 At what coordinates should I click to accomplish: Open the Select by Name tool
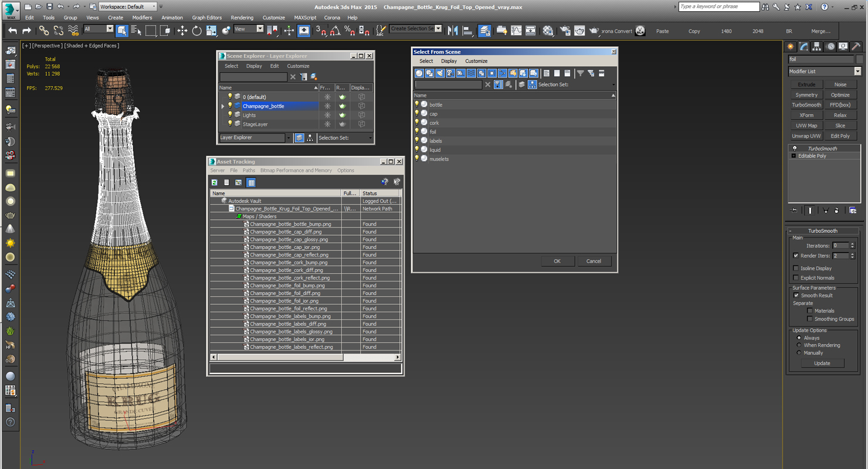136,30
